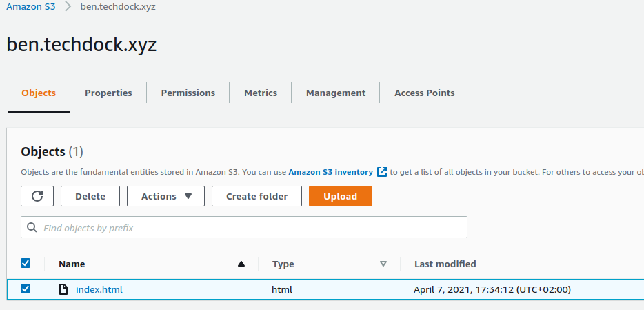Image resolution: width=644 pixels, height=310 pixels.
Task: Click the ben.techdock.xyz page title
Action: [82, 44]
